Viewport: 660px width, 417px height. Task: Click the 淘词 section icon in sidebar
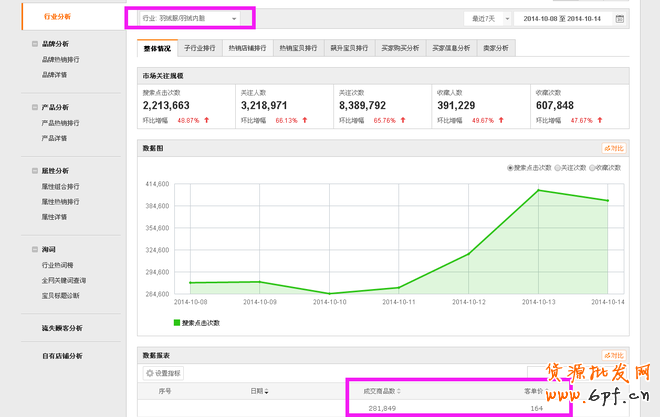(36, 249)
